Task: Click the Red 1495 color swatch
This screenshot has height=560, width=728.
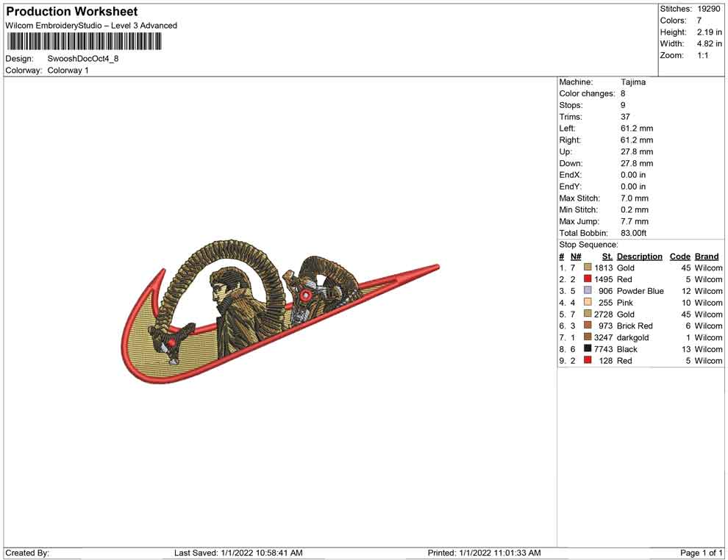Action: [588, 279]
